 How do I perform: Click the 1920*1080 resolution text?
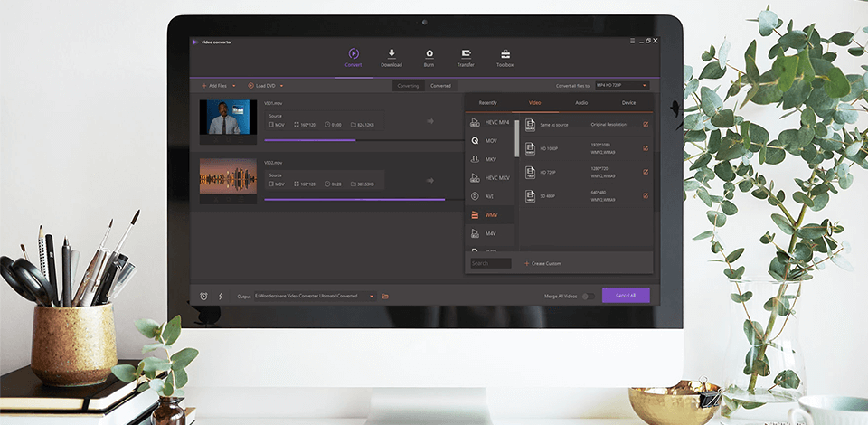tap(599, 145)
